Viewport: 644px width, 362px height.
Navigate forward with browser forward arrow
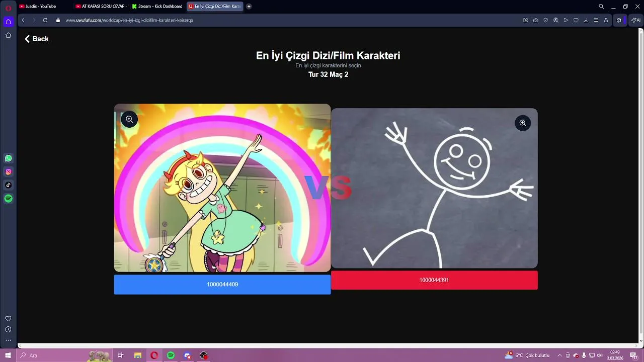click(34, 20)
